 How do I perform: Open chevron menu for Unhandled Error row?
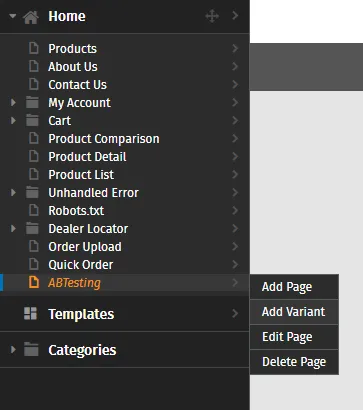[235, 192]
